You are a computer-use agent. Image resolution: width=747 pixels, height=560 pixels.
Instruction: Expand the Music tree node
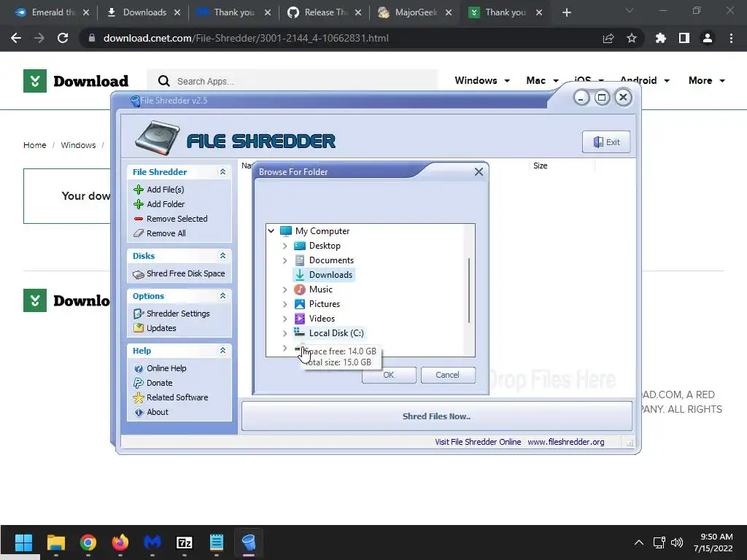(x=285, y=289)
